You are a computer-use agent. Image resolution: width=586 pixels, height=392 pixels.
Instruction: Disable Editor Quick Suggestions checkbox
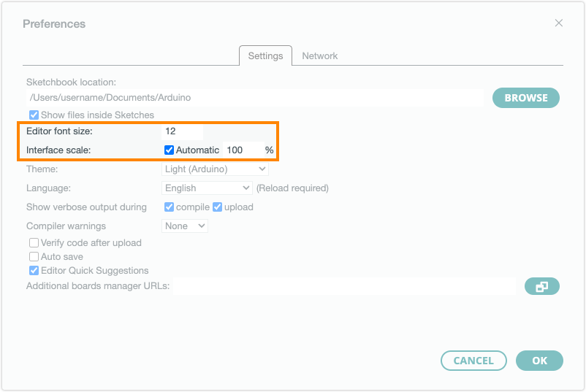point(34,271)
